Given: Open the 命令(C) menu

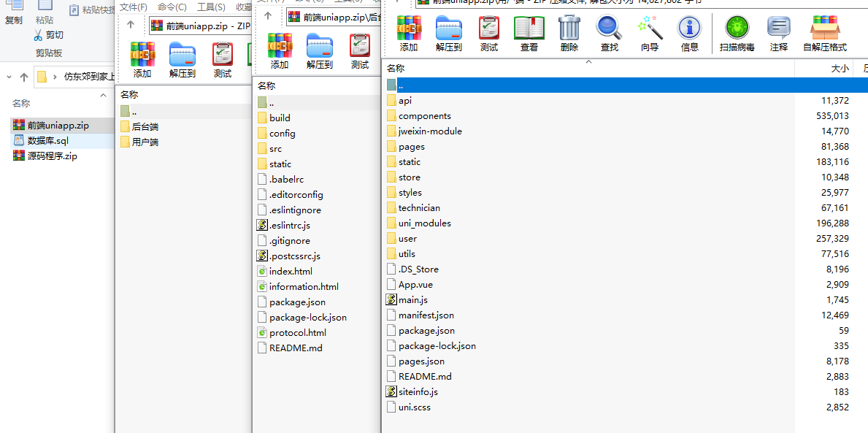Looking at the screenshot, I should (x=172, y=7).
